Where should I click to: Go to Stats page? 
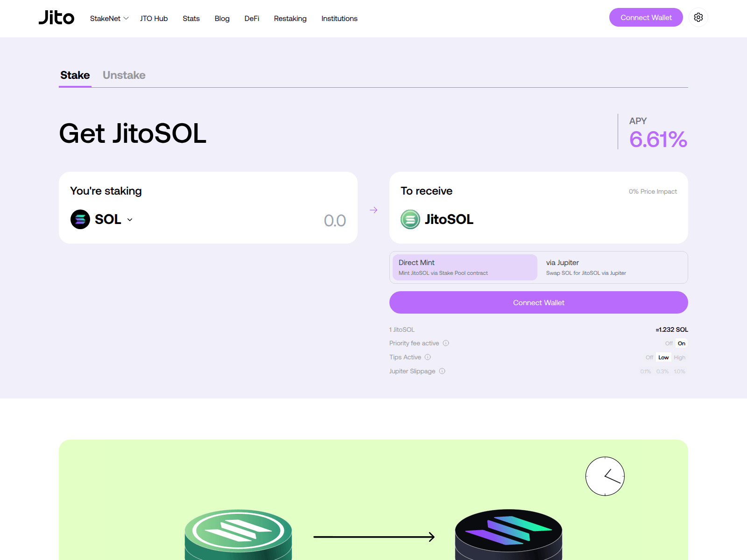pos(191,18)
